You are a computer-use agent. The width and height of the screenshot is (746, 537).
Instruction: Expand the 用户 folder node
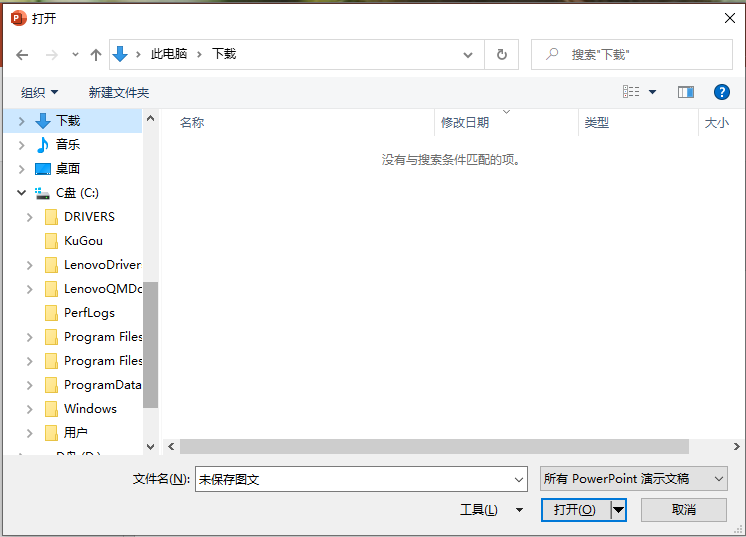29,433
